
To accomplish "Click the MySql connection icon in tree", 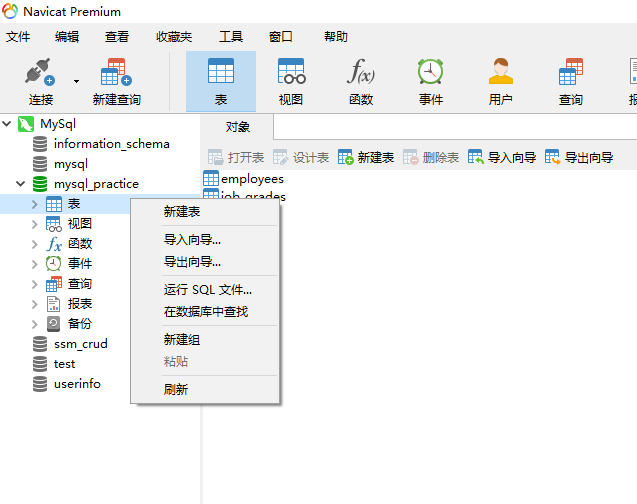I will pos(26,124).
